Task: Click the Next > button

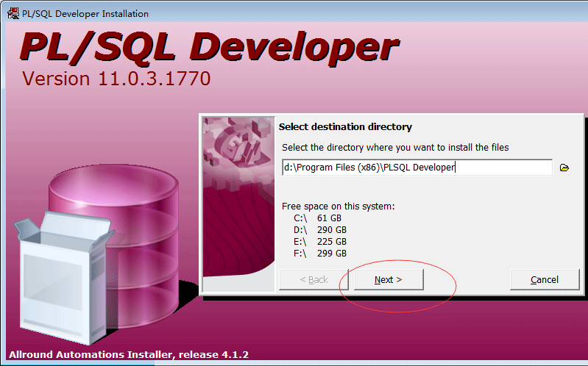Action: (x=389, y=279)
